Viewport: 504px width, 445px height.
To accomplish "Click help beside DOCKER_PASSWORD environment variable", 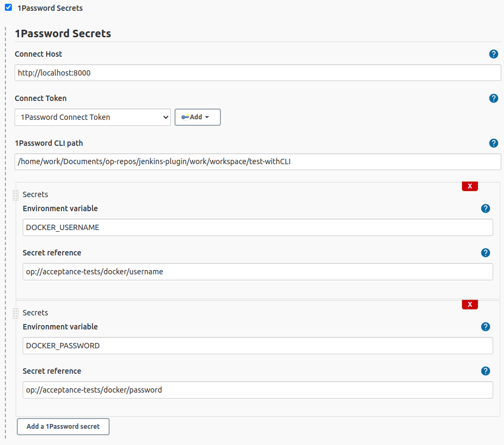I will click(485, 327).
